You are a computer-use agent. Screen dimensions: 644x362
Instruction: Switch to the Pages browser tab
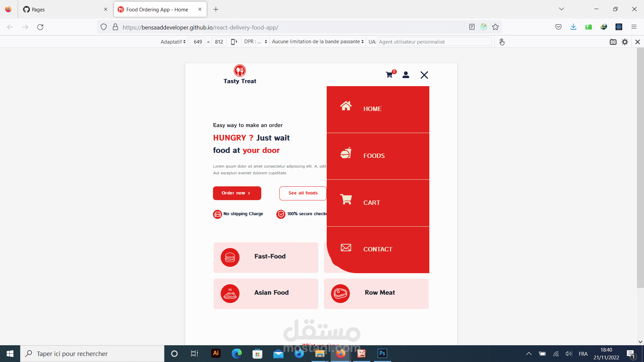click(64, 9)
